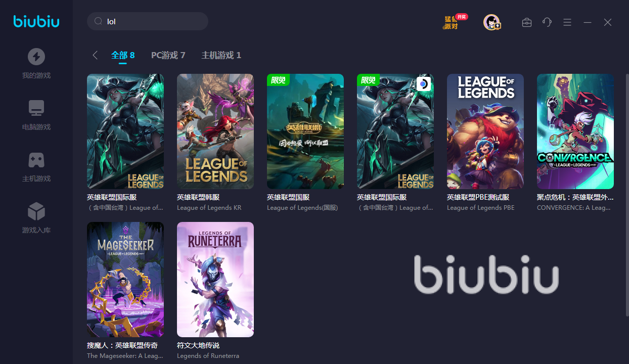Open the hamburger menu icon

tap(567, 22)
